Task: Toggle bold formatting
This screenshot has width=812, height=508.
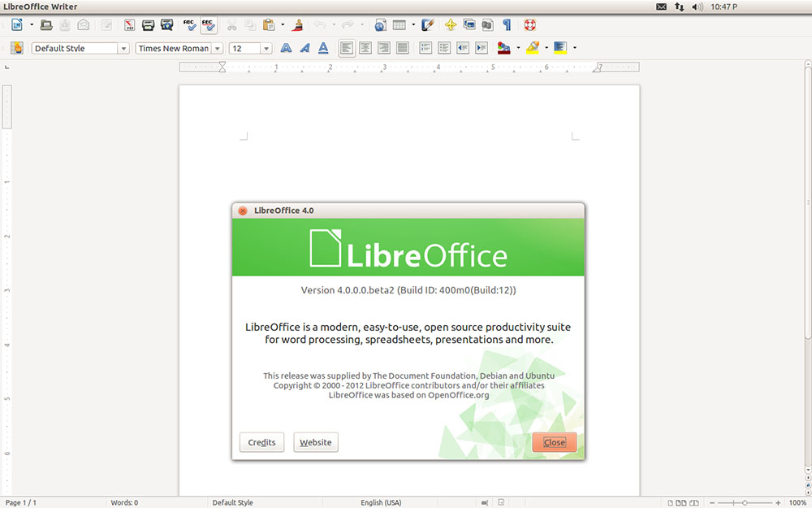Action: pos(286,48)
